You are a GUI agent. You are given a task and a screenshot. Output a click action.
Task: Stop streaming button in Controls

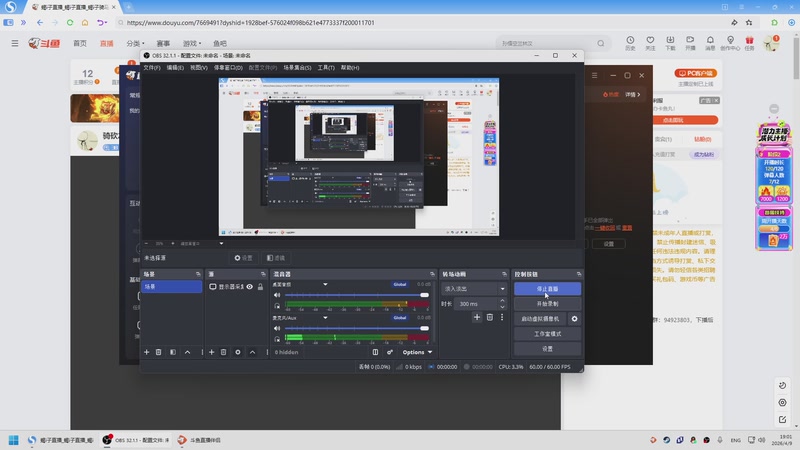547,289
